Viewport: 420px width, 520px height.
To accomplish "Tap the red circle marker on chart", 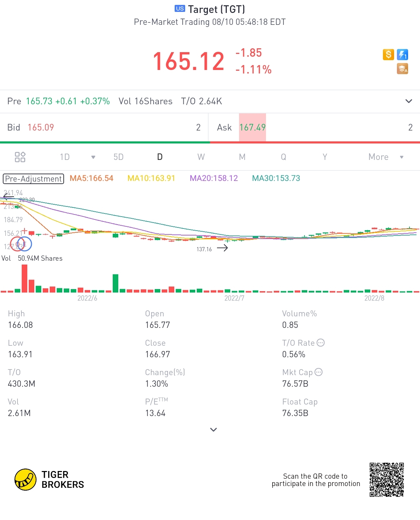I will (17, 244).
